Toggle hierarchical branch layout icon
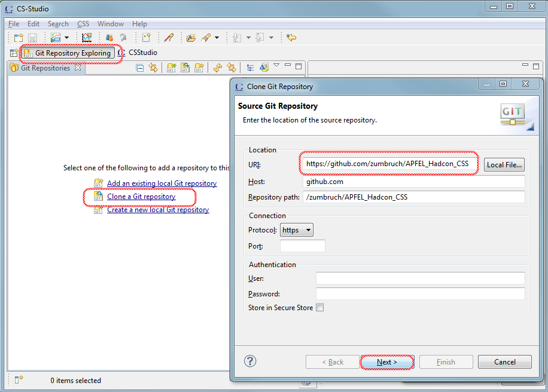The height and width of the screenshot is (392, 548). pos(250,68)
